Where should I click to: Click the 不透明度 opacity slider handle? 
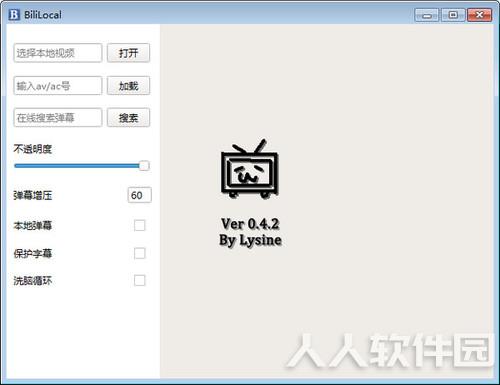click(144, 165)
